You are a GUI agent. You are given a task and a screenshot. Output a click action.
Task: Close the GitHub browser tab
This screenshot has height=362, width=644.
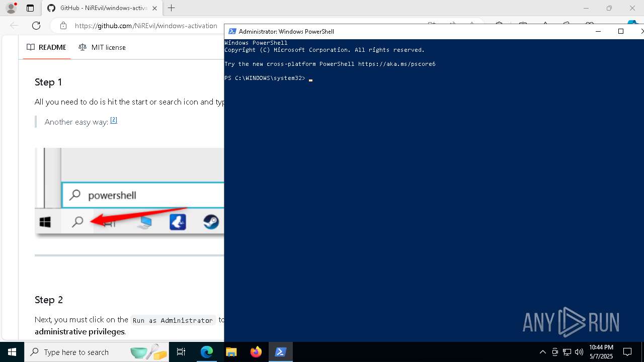tap(154, 8)
